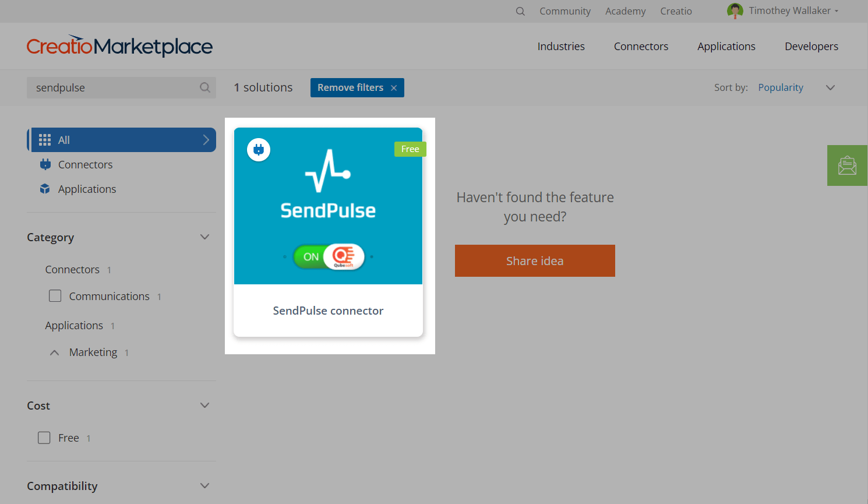868x504 pixels.
Task: Click Timothey Wallaker's avatar picture
Action: point(735,11)
